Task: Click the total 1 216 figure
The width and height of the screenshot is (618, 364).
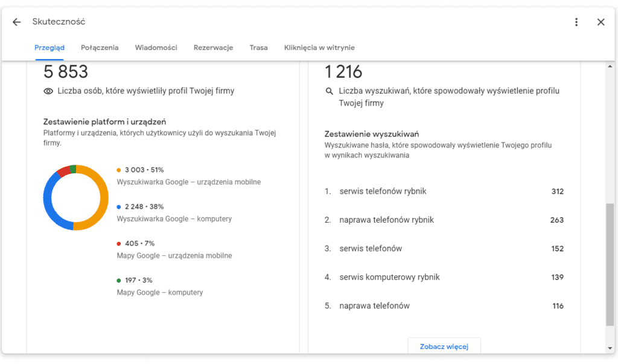Action: point(343,72)
